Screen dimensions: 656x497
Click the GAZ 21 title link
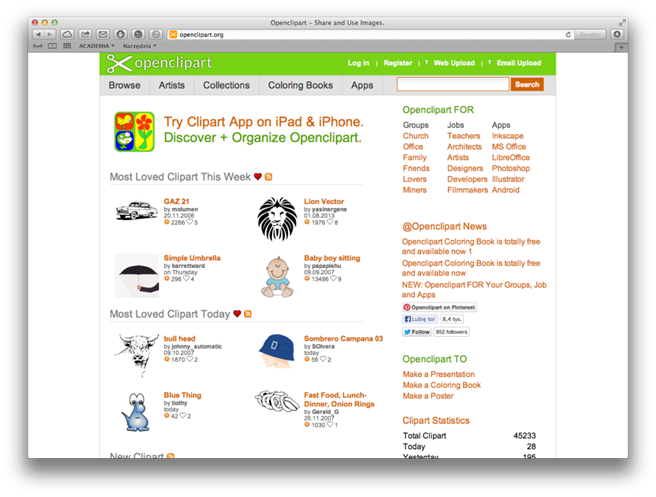(177, 201)
